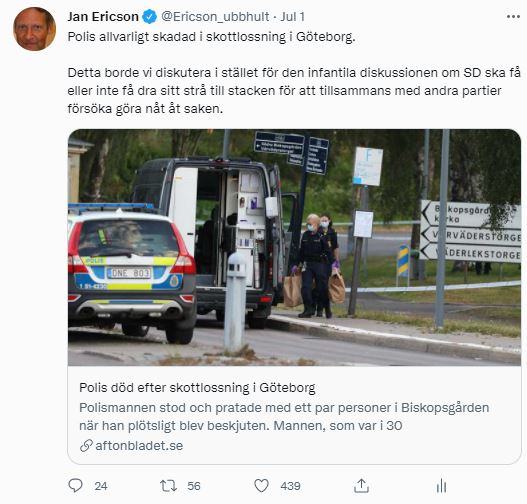Click the blue verified badge
Viewport: 527px width, 504px height.
pos(150,16)
